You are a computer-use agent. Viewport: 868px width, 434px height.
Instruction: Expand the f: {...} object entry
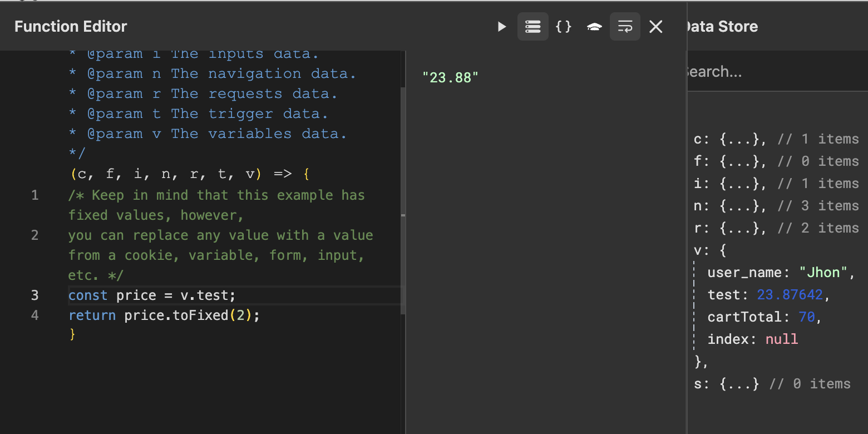pos(776,161)
